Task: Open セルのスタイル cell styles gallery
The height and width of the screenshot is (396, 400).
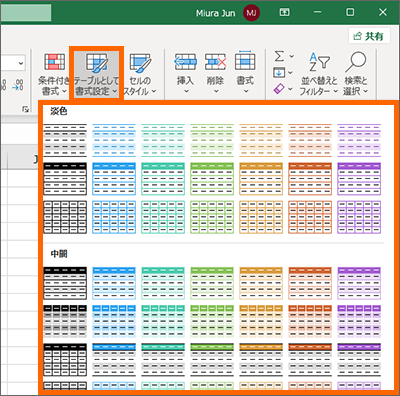Action: click(140, 74)
